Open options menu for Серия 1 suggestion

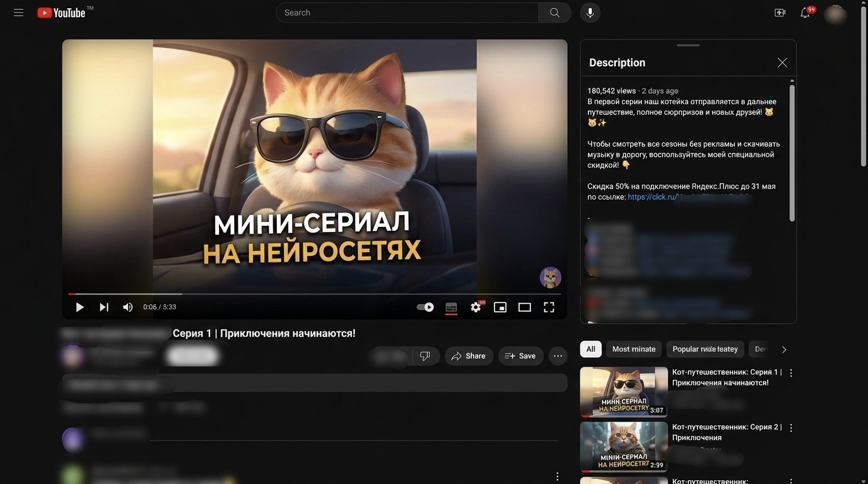791,373
